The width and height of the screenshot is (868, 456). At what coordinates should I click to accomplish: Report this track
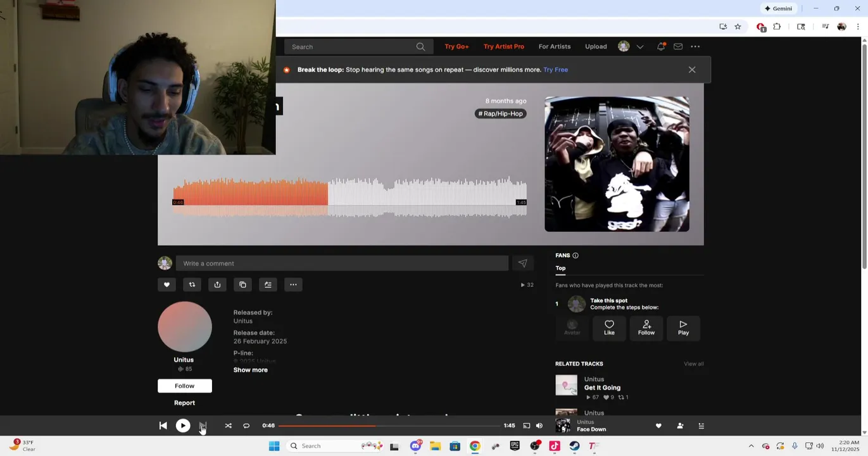[x=185, y=403]
